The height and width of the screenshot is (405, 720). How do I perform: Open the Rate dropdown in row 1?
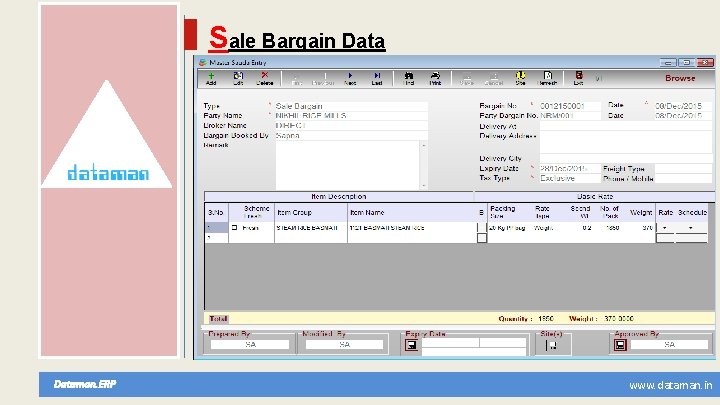[x=665, y=228]
